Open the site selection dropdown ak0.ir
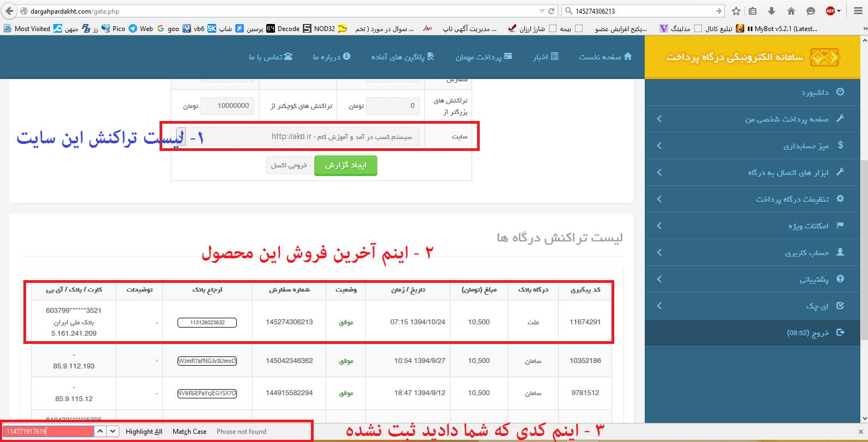This screenshot has width=868, height=442. [298, 136]
